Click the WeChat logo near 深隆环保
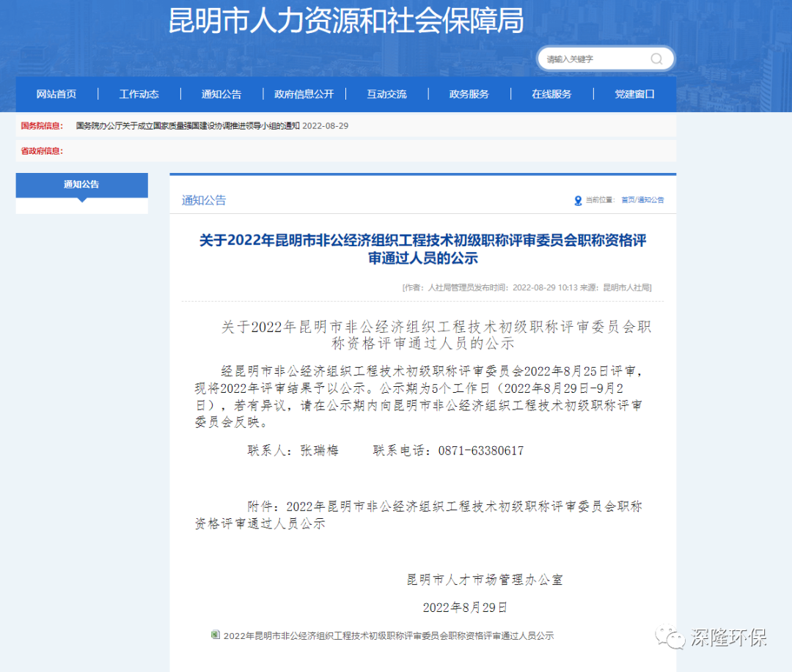 point(670,636)
